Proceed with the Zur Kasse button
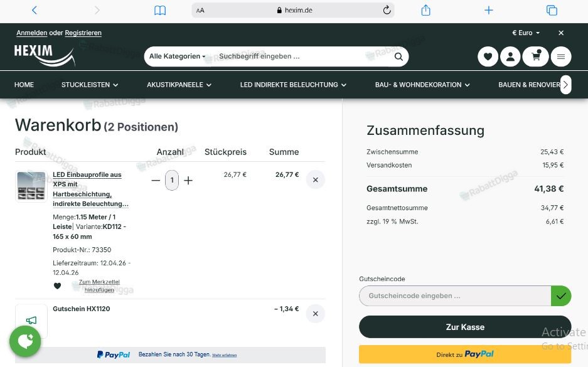Image resolution: width=588 pixels, height=367 pixels. click(x=465, y=327)
